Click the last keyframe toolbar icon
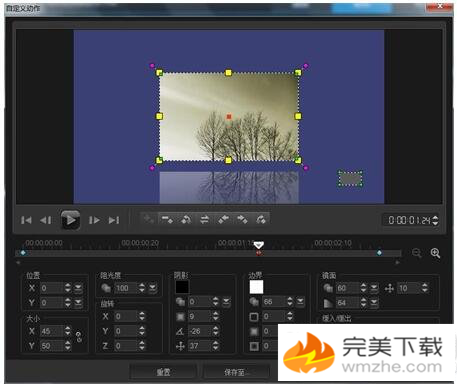457x386 pixels. coord(261,219)
